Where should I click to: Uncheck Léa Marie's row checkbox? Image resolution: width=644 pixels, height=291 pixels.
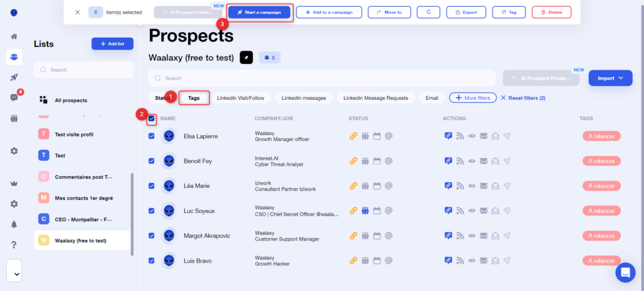pos(152,186)
